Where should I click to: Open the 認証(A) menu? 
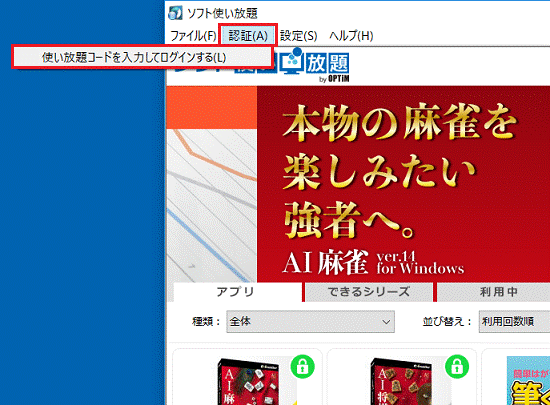click(248, 35)
